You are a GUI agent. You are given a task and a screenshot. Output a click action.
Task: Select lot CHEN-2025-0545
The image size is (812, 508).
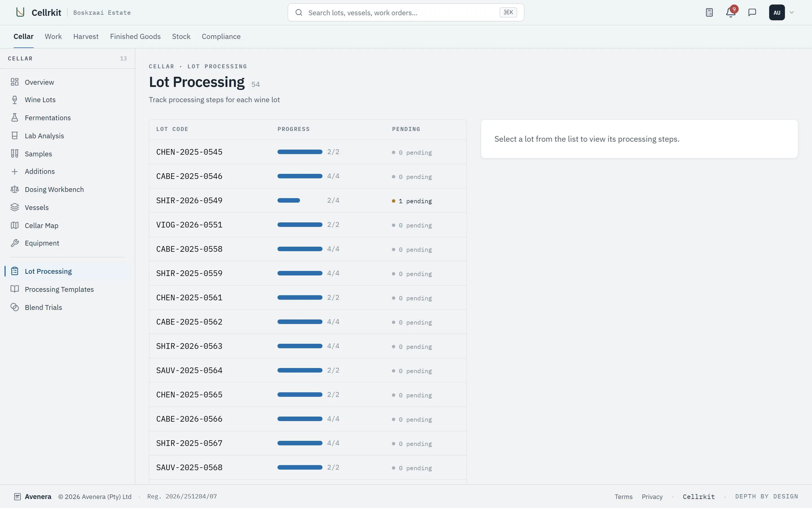(308, 152)
